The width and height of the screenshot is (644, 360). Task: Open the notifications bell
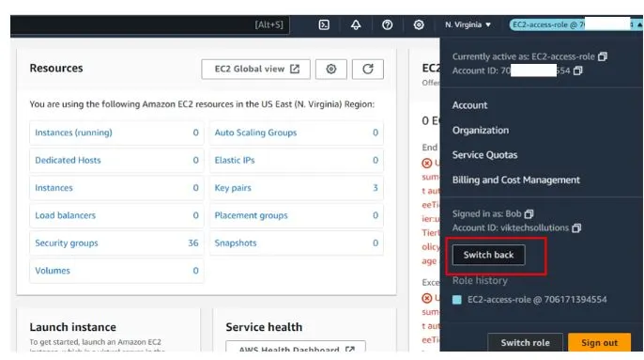point(356,25)
